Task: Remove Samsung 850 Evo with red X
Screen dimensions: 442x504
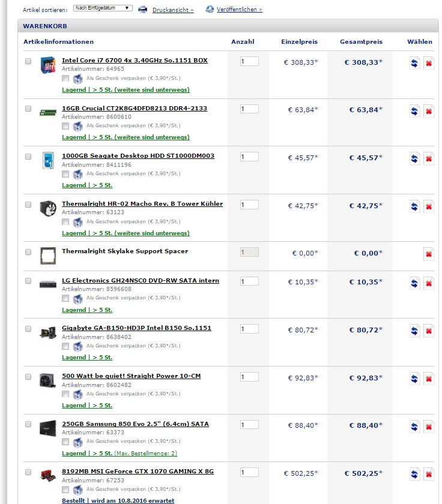Action: (x=429, y=427)
